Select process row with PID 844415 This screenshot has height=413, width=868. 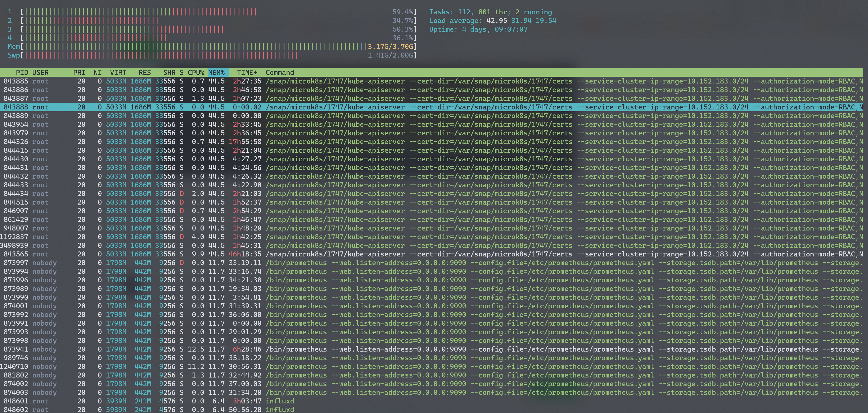tap(432, 151)
